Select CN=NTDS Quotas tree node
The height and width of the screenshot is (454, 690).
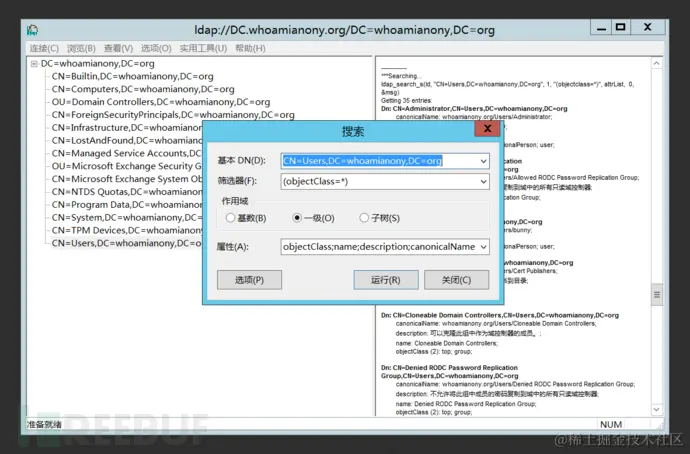pyautogui.click(x=127, y=192)
